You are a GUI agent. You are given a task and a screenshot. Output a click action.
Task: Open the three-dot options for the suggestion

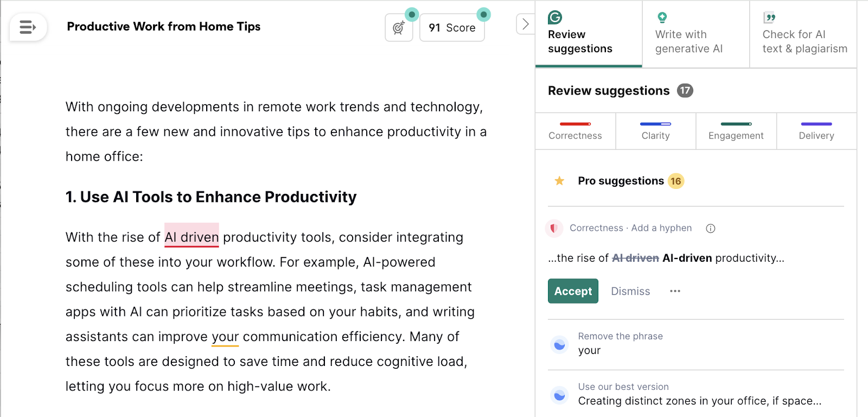point(674,291)
